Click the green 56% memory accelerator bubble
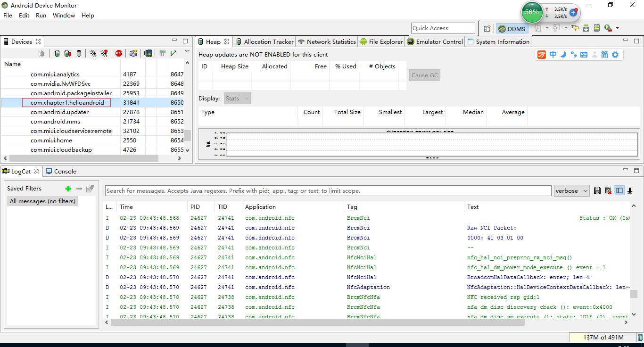 532,12
